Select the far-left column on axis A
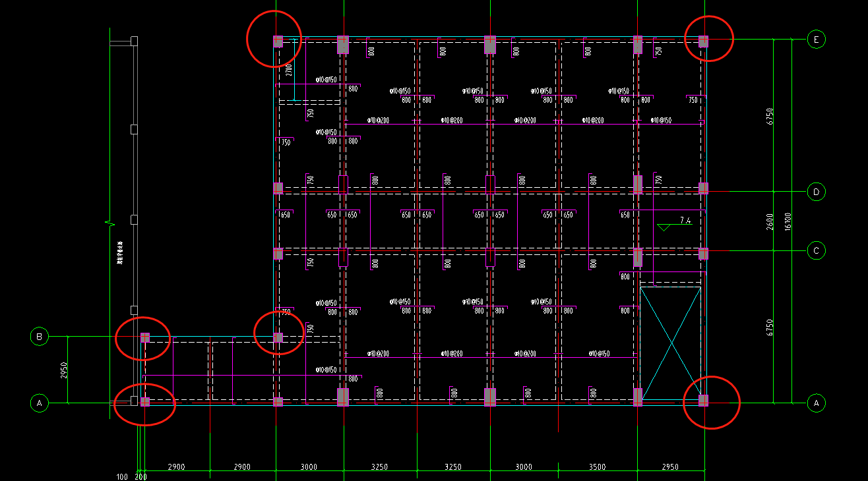Screen dimensions: 868x481 pos(145,401)
